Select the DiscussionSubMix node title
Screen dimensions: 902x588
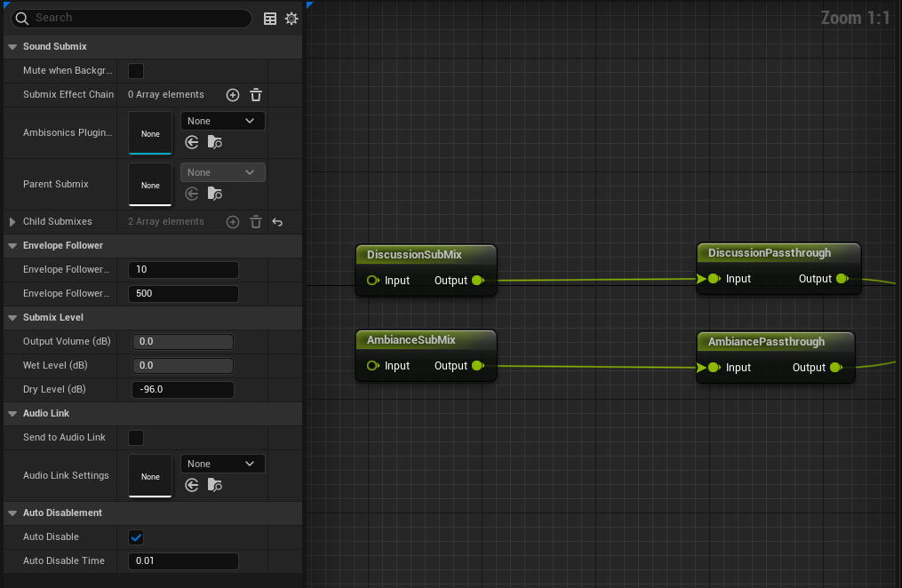pos(415,255)
